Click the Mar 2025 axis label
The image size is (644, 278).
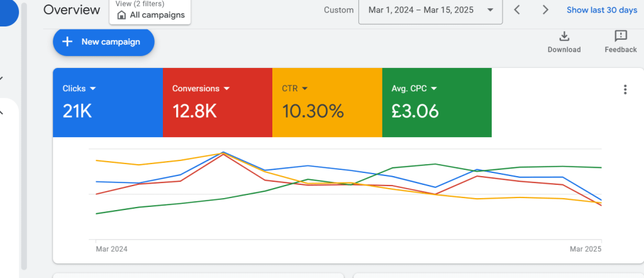pos(586,249)
